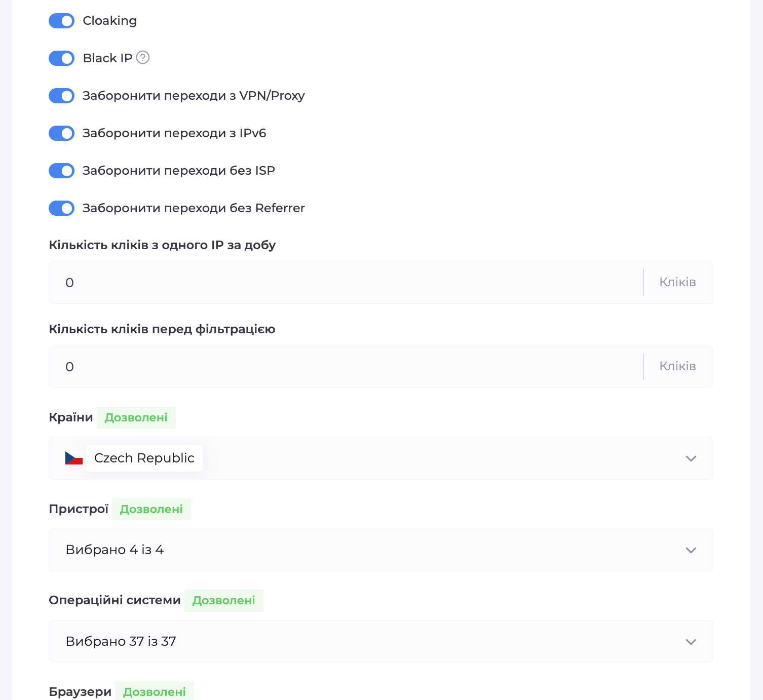Click the Кліків suffix in the first field
Screen dimensions: 763x700
point(677,283)
